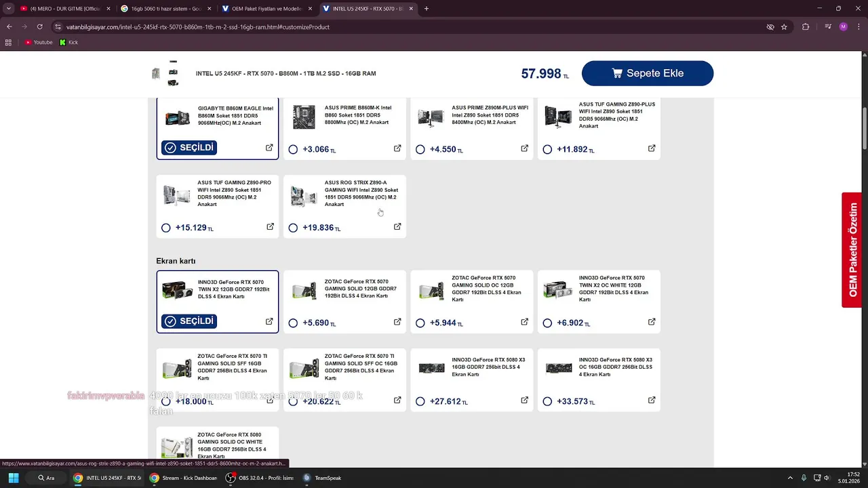Open OBS 32.0.4 from taskbar
The image size is (868, 488).
click(260, 478)
